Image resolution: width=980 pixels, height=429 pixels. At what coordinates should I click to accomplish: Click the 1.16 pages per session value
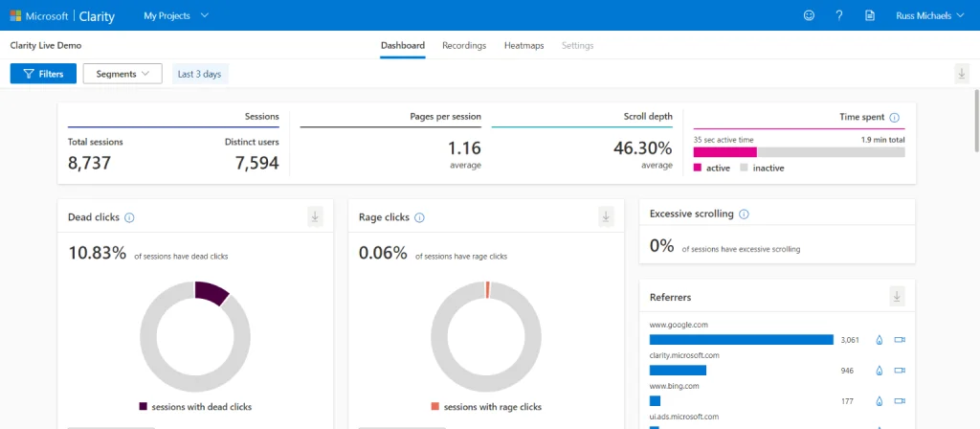pyautogui.click(x=464, y=148)
